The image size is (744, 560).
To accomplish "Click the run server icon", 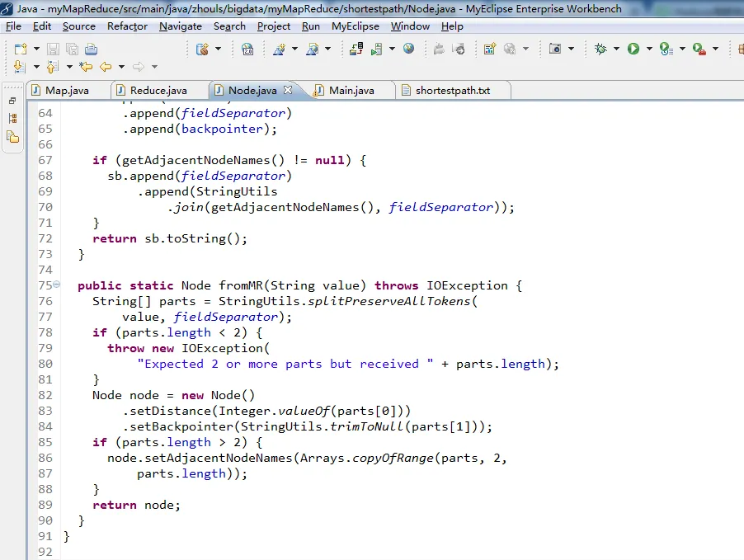I will tap(377, 49).
